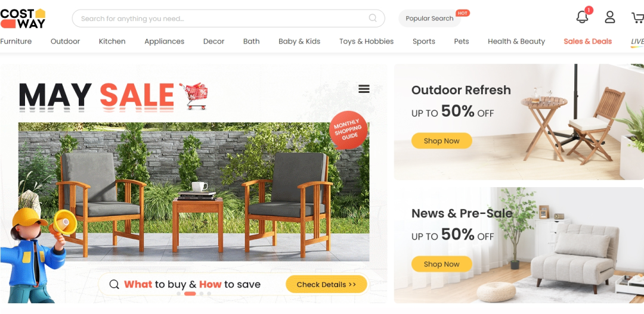
Task: Click the magnifier icon beside What to buy
Action: coord(114,284)
